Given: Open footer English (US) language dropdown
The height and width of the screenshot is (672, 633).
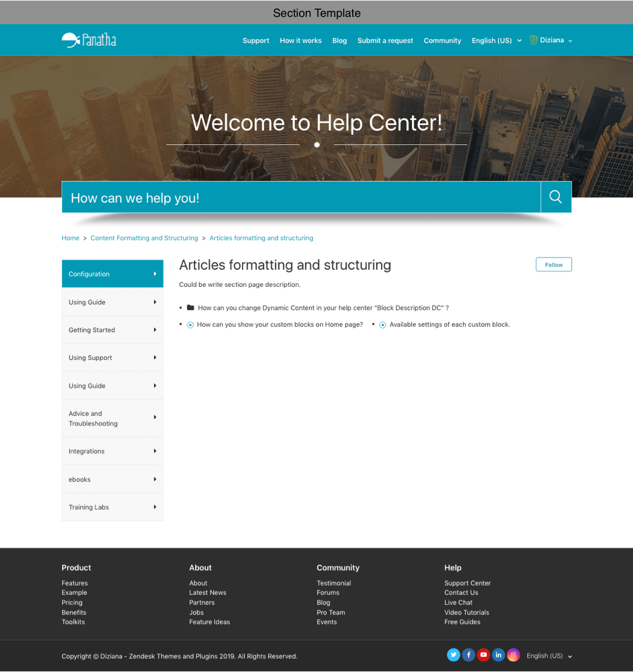Looking at the screenshot, I should [549, 656].
